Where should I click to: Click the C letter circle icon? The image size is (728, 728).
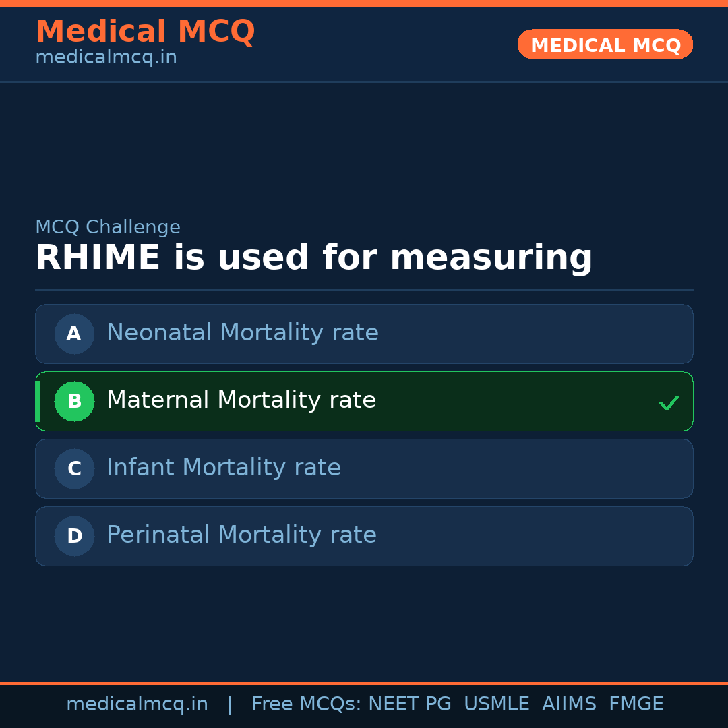click(74, 468)
